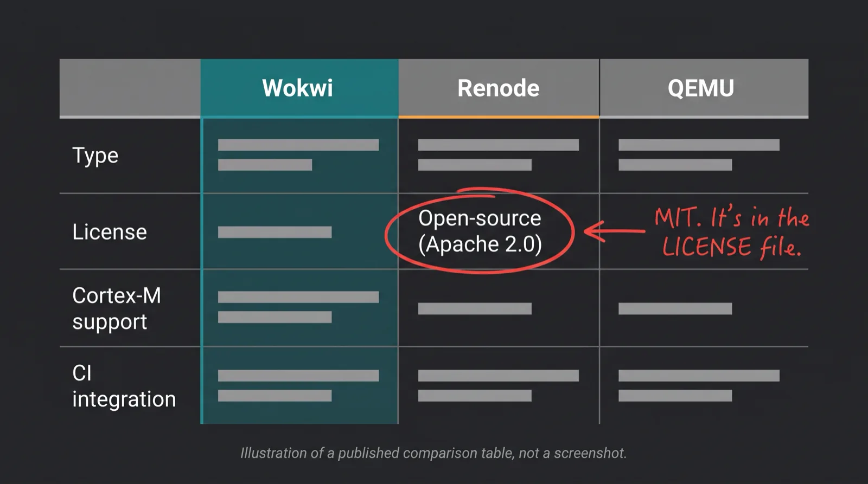Select the Renode column header
The width and height of the screenshot is (868, 484).
click(x=498, y=88)
